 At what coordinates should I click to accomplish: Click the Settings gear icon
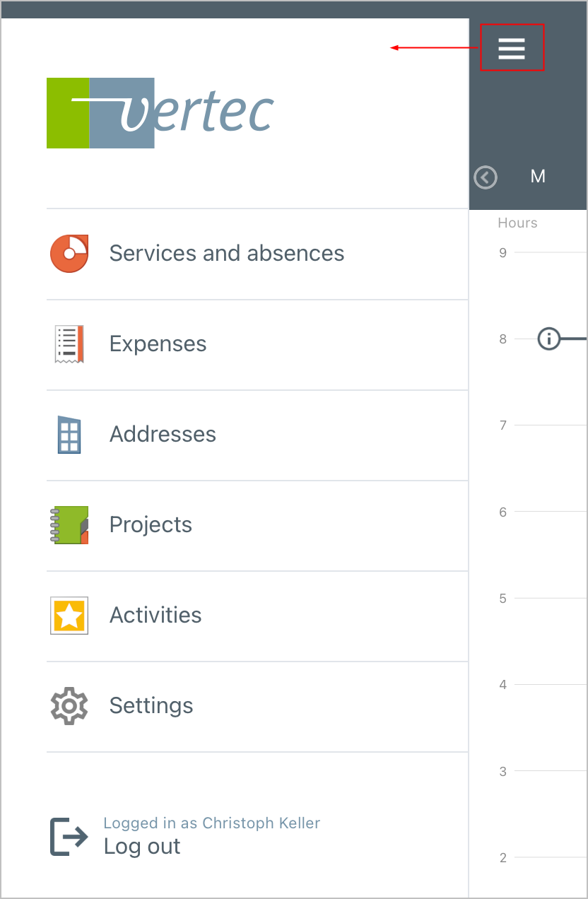coord(69,705)
